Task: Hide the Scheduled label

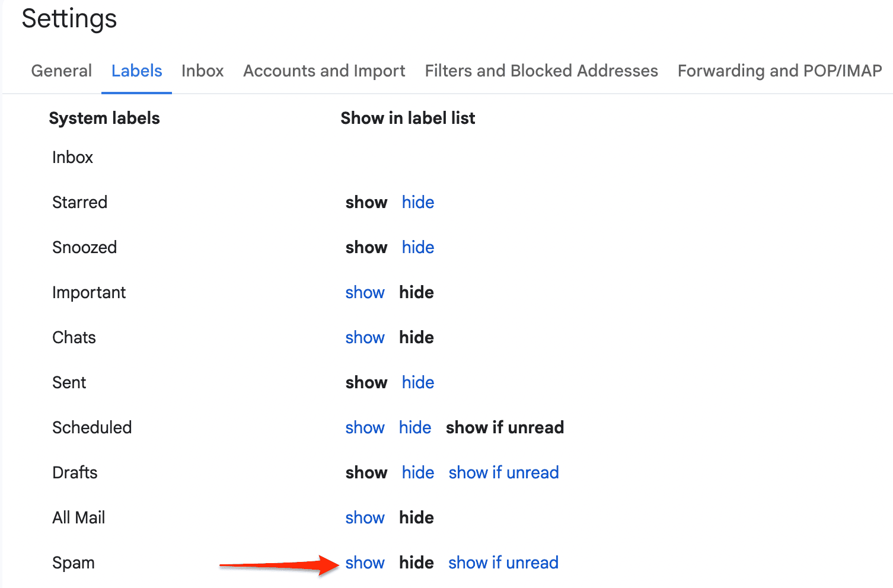Action: coord(414,427)
